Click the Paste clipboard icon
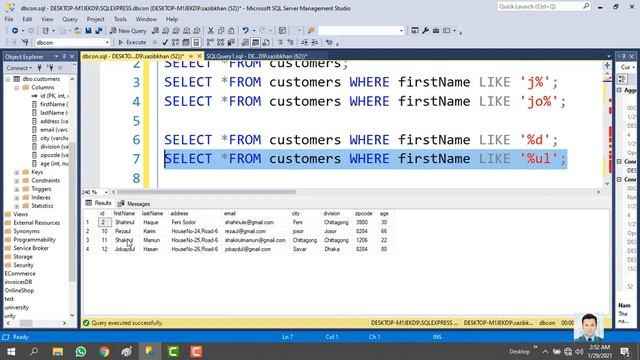The height and width of the screenshot is (360, 640). coord(231,31)
